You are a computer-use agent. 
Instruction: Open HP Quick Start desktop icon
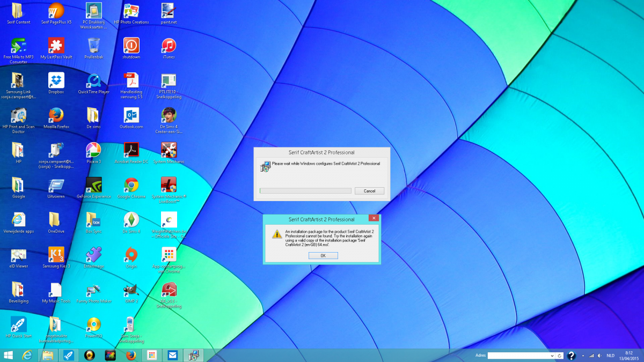[19, 328]
